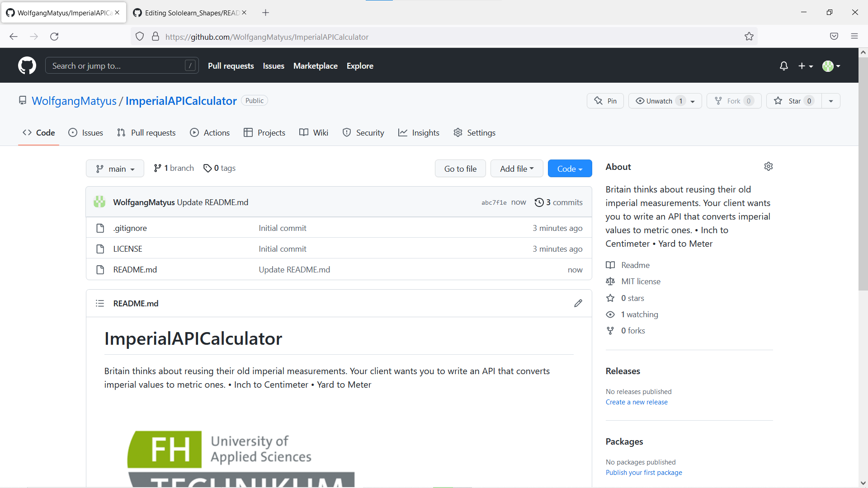Expand the Unwatch notification dropdown
868x488 pixels.
tap(665, 101)
